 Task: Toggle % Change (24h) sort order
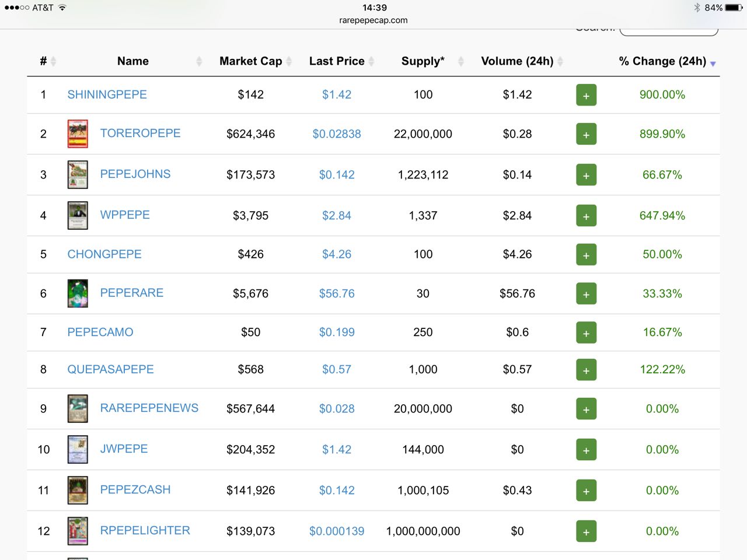(662, 61)
